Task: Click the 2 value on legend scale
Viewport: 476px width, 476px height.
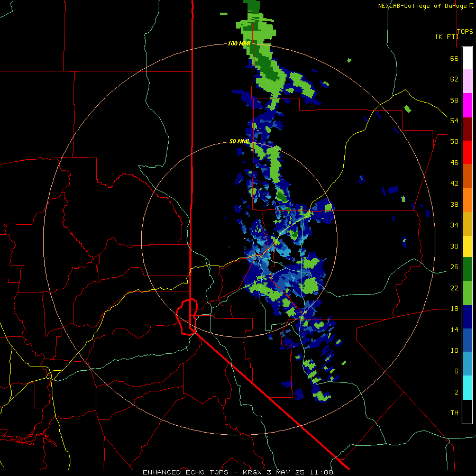Action: (456, 392)
